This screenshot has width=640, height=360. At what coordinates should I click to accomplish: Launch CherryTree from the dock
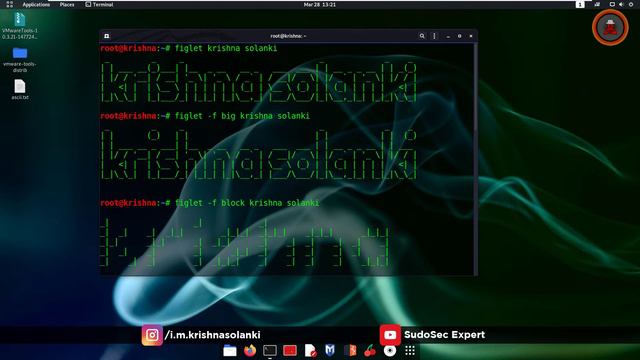tap(370, 351)
